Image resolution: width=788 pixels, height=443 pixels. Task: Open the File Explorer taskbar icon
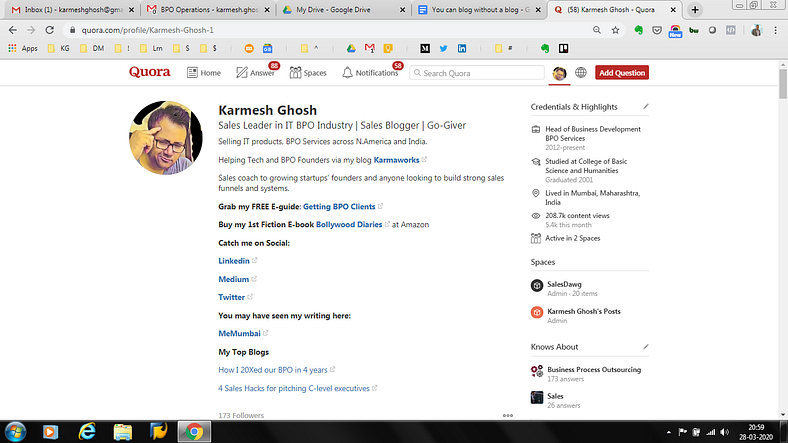123,432
